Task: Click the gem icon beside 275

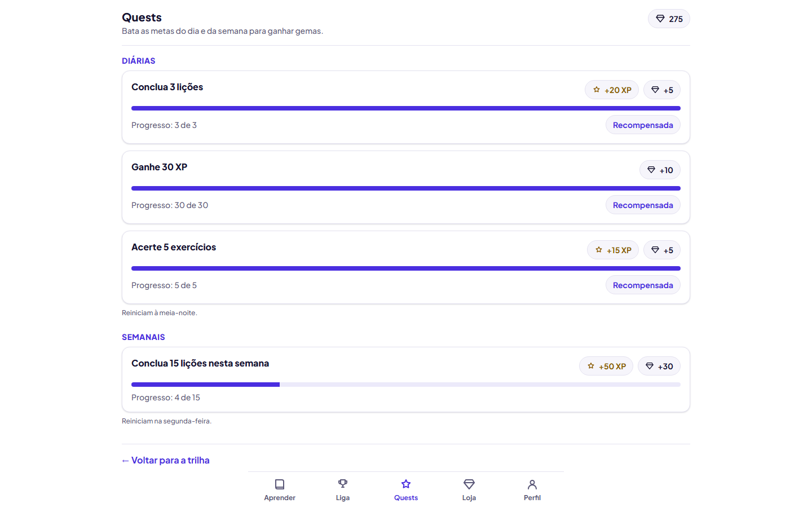Action: pos(660,19)
